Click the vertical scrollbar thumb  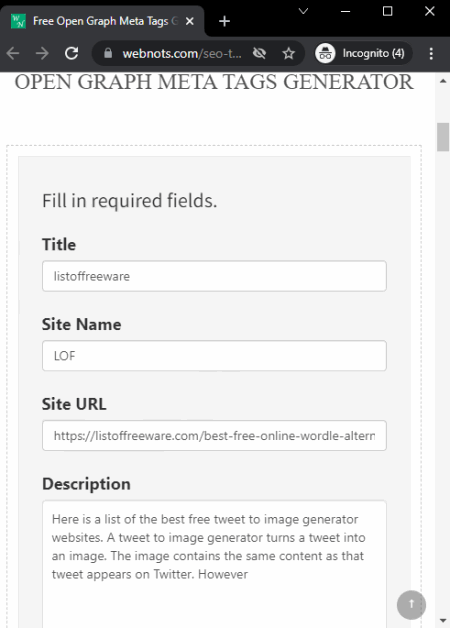tap(443, 137)
